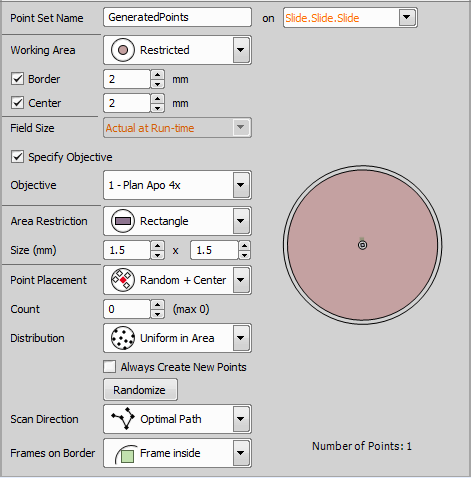Expand the Slide.Slide.Slide dropdown
The height and width of the screenshot is (478, 471).
[x=407, y=17]
